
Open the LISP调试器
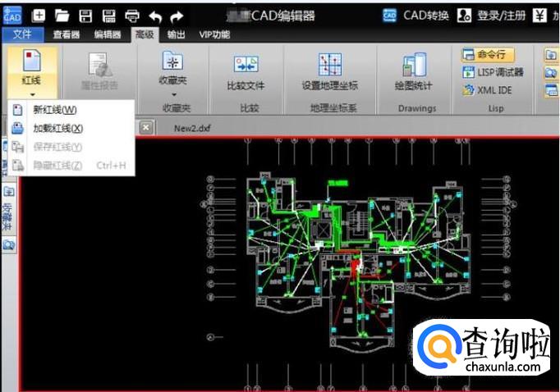493,72
